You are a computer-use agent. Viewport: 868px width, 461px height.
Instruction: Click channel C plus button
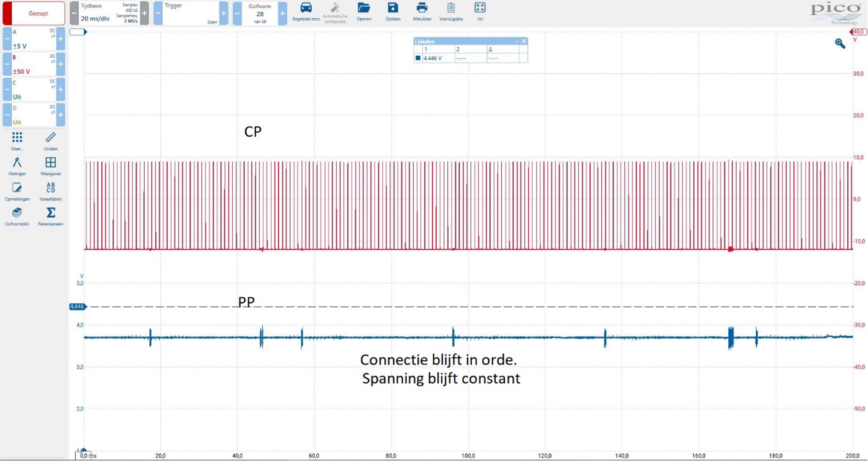[61, 89]
